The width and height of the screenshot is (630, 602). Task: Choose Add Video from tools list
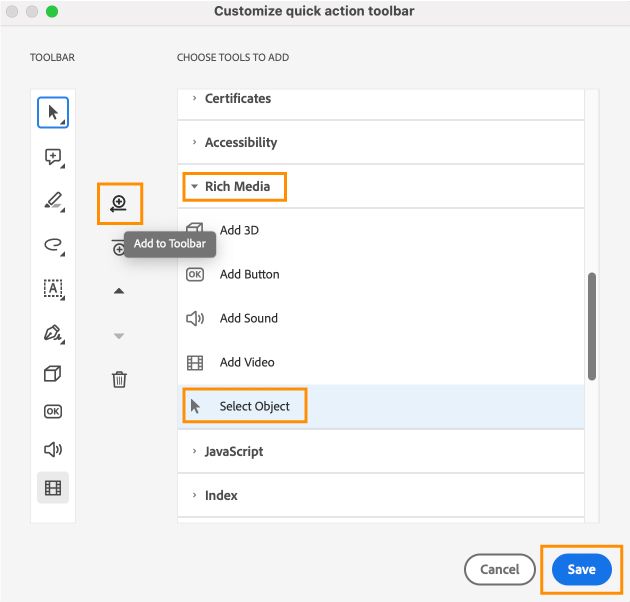tap(246, 362)
